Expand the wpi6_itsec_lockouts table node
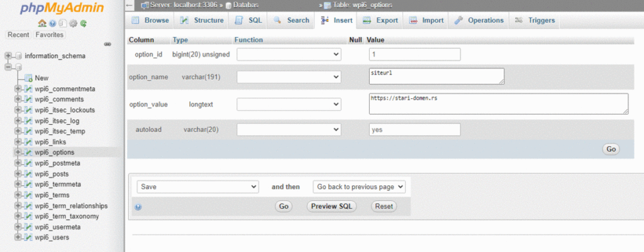 (x=18, y=110)
